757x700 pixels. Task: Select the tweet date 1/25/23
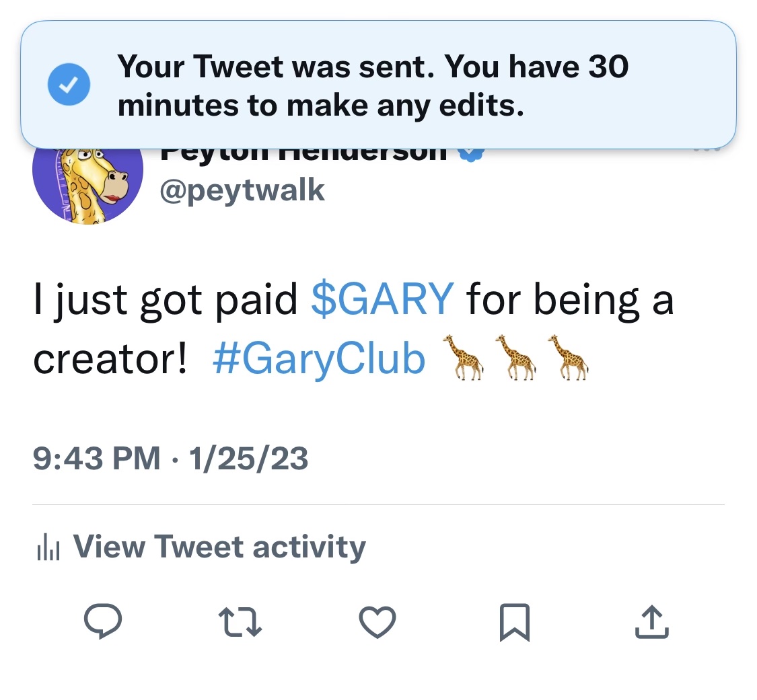coord(249,458)
